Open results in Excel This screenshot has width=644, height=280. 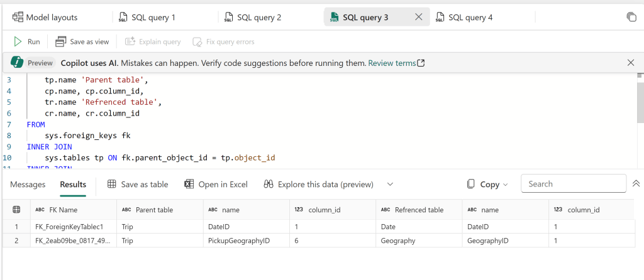pyautogui.click(x=216, y=184)
